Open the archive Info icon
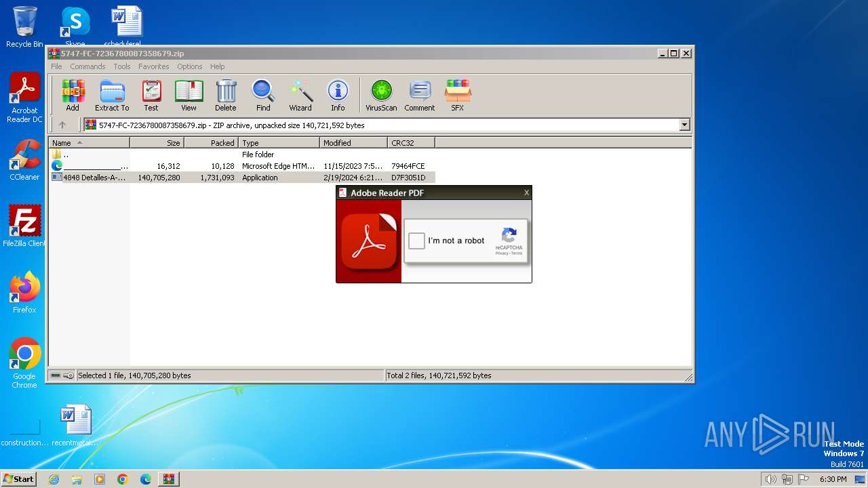 pos(338,95)
